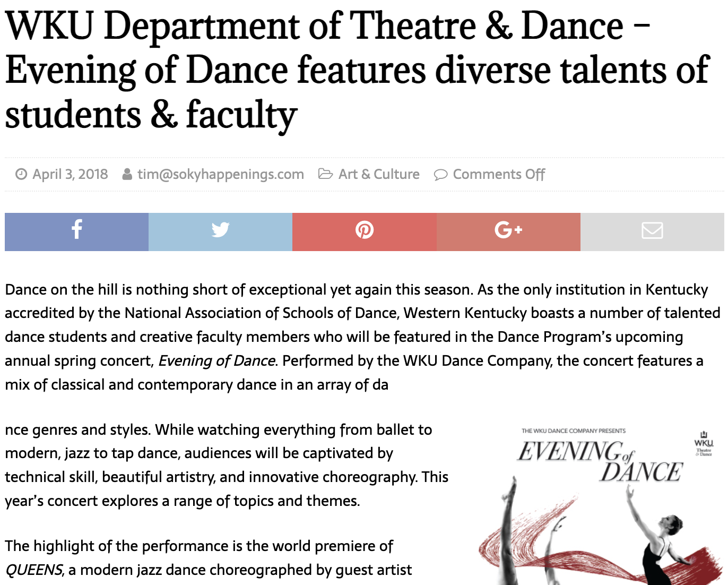Click the red-toned Pinterest share bar segment
Viewport: 728px width, 585px height.
364,231
